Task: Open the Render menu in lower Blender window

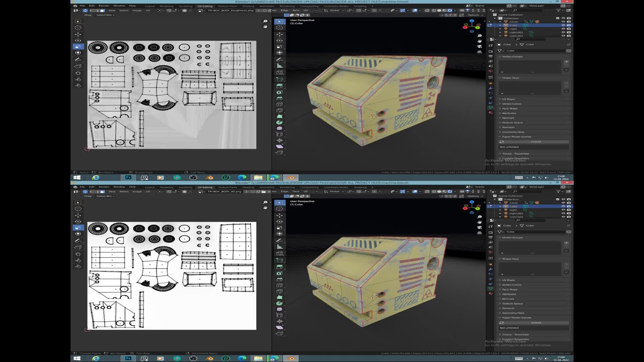Action: click(x=104, y=187)
